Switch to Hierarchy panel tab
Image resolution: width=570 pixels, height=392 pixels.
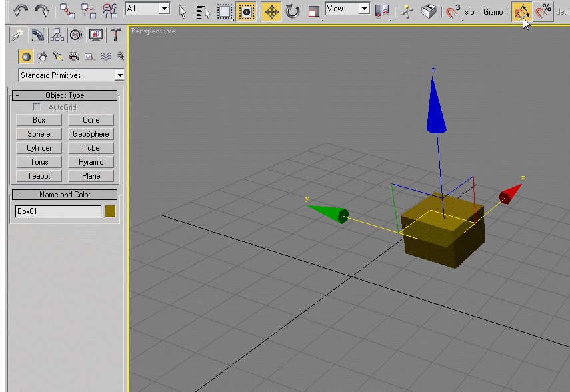tap(57, 35)
